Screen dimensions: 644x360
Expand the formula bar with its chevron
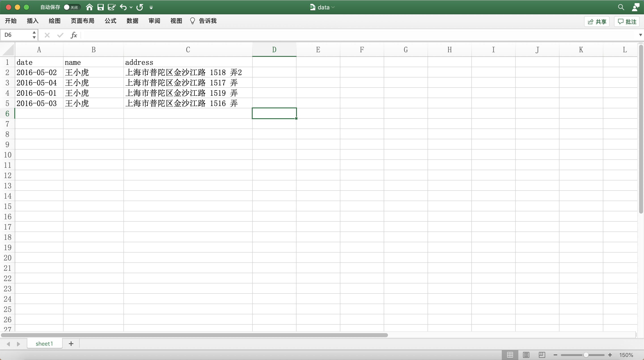640,35
